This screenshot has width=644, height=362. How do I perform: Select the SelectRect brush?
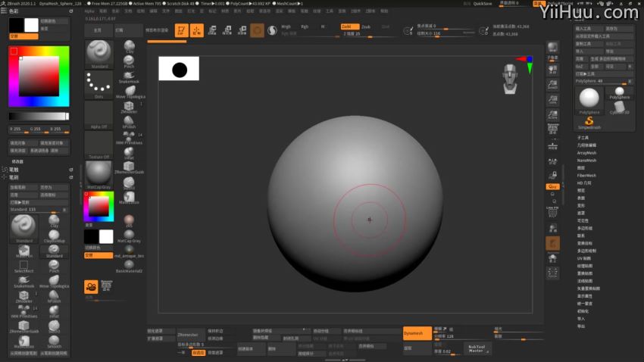tap(23, 266)
